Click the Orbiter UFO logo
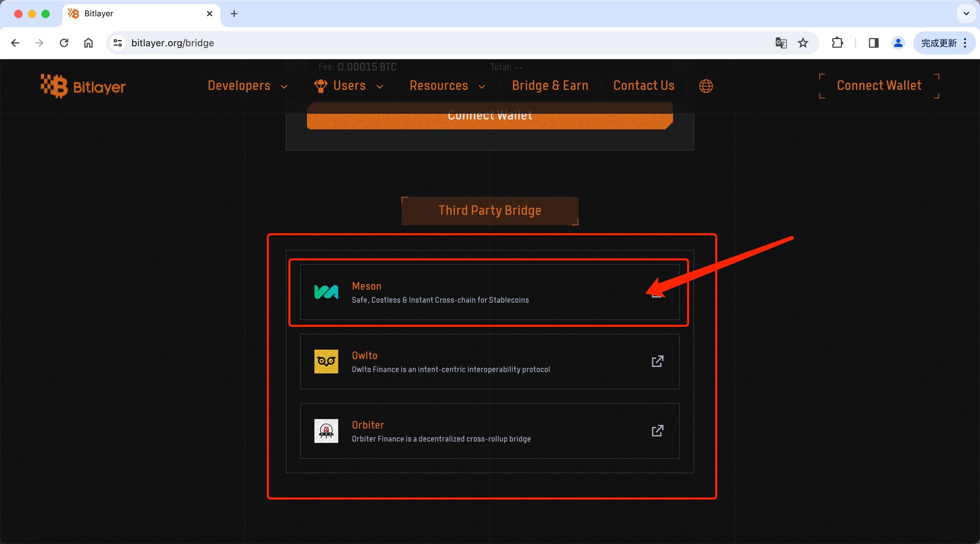This screenshot has height=544, width=980. coord(326,431)
